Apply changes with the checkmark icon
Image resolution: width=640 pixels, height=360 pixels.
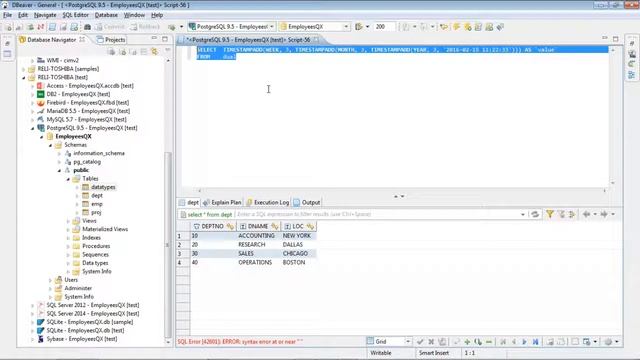coord(420,342)
